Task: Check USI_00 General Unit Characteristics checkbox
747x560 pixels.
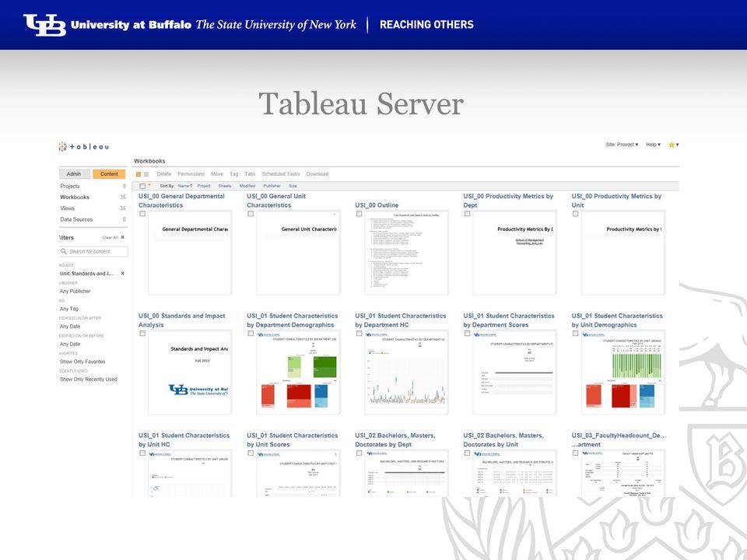Action: coord(250,214)
